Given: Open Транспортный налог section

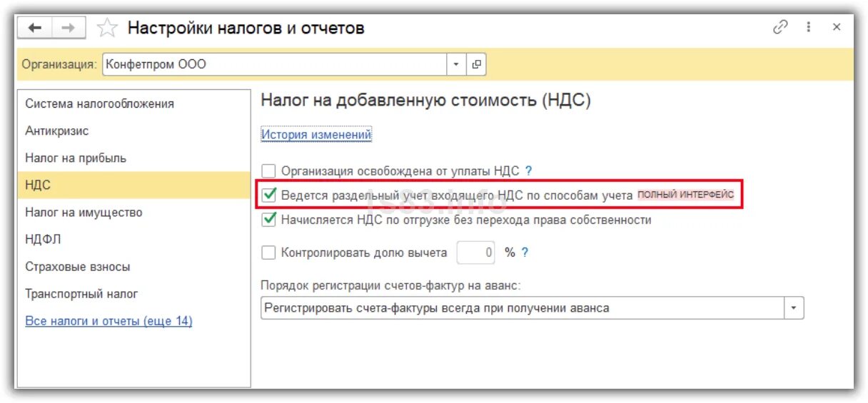Looking at the screenshot, I should [x=133, y=294].
